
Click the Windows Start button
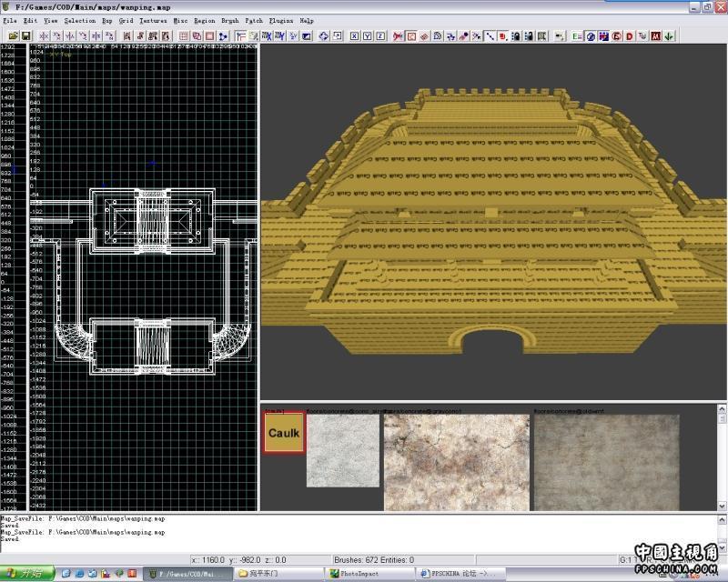pyautogui.click(x=27, y=574)
